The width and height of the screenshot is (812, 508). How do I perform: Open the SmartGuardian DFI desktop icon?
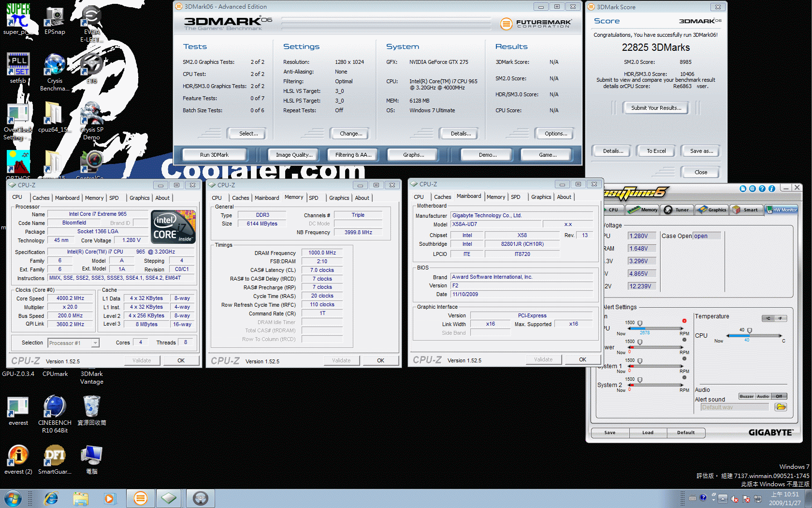55,460
